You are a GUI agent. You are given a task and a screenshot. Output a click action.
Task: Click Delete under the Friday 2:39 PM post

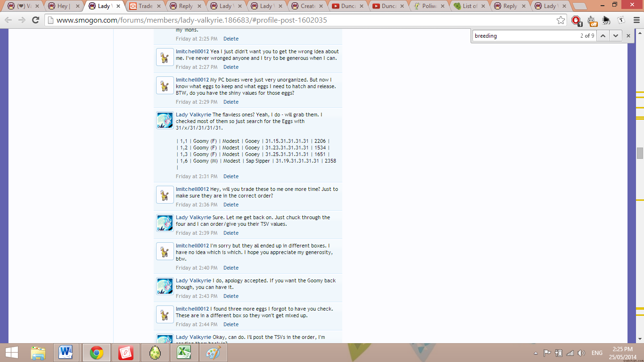pyautogui.click(x=231, y=233)
